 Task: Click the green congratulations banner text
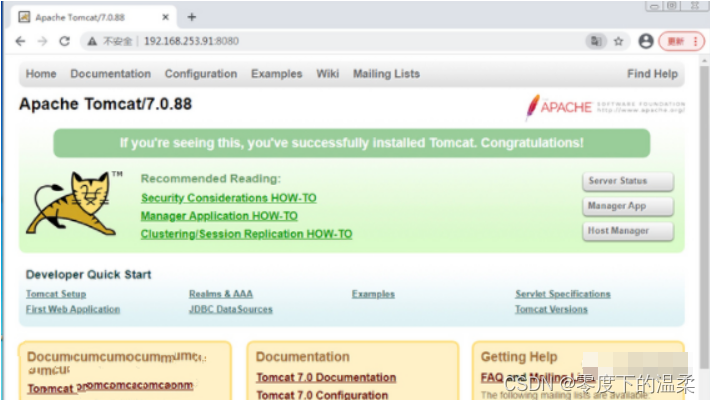tap(351, 143)
